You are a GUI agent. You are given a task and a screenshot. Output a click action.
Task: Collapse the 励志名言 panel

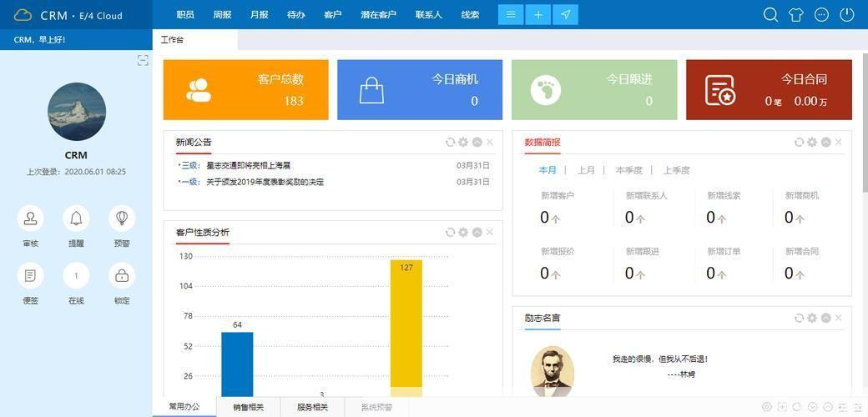(x=825, y=318)
